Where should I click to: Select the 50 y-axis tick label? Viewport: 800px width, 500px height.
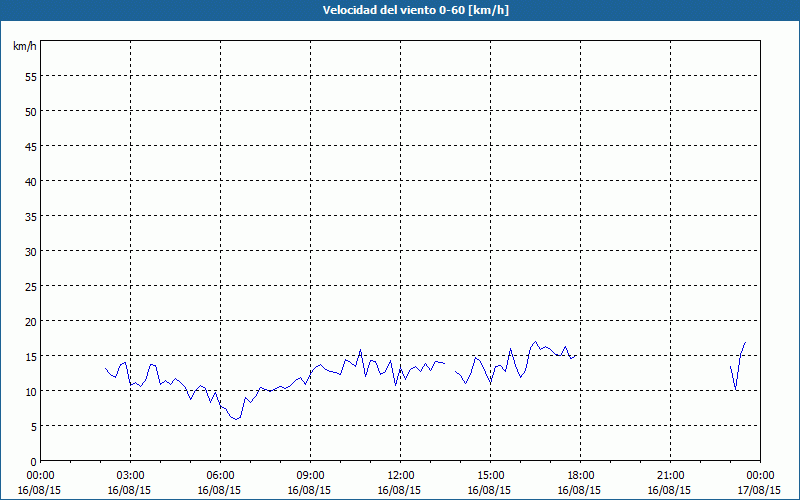[x=30, y=111]
